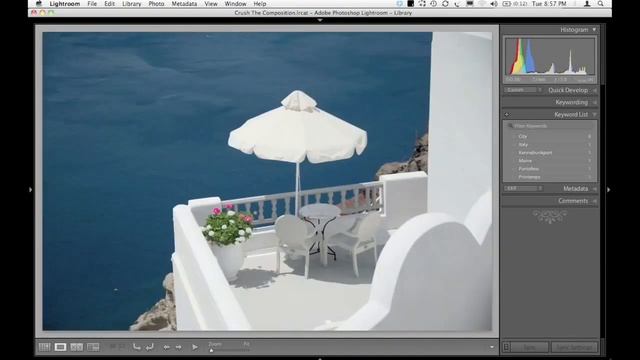Select the City keyword row
The height and width of the screenshot is (360, 640).
tap(550, 136)
